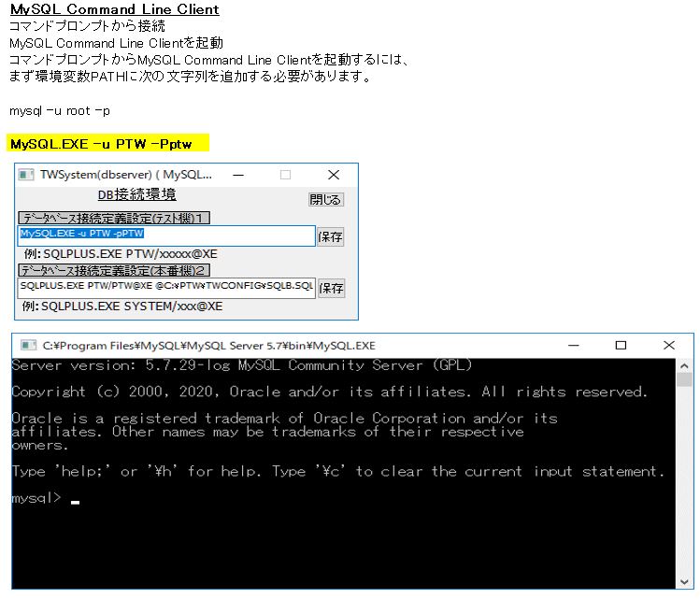Image resolution: width=700 pixels, height=599 pixels.
Task: Click 閉じる button in DB接続環境 dialog
Action: (325, 199)
